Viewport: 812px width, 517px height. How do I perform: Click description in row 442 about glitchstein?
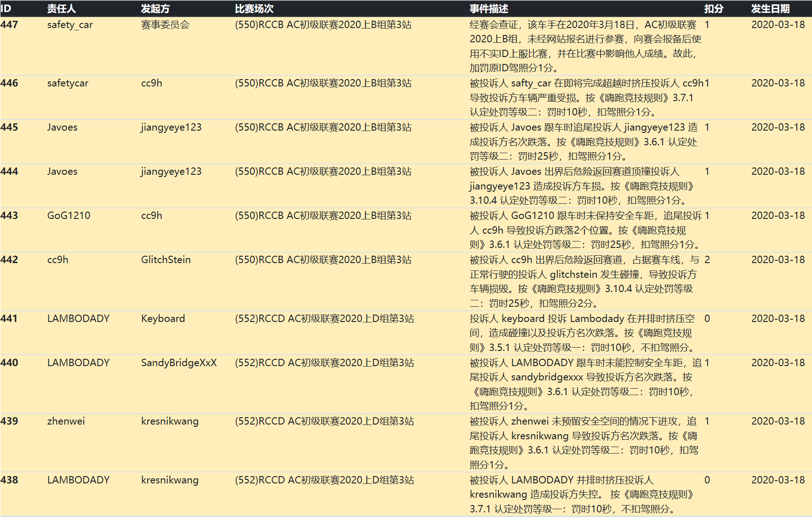[584, 281]
